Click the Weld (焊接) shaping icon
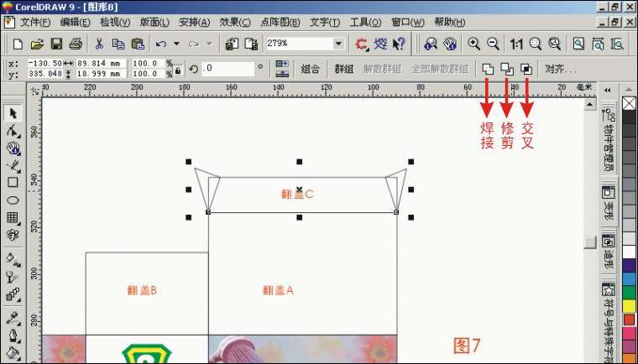 [488, 69]
